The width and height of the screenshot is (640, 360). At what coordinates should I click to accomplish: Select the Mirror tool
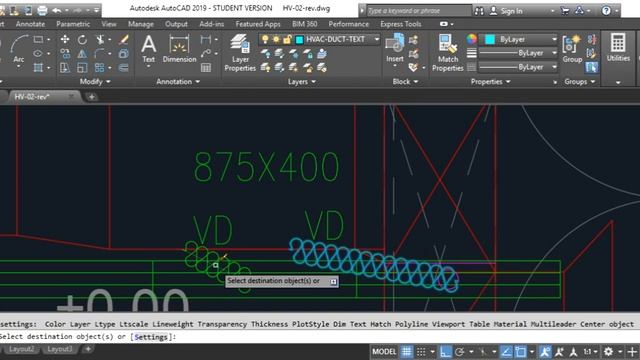coord(82,53)
